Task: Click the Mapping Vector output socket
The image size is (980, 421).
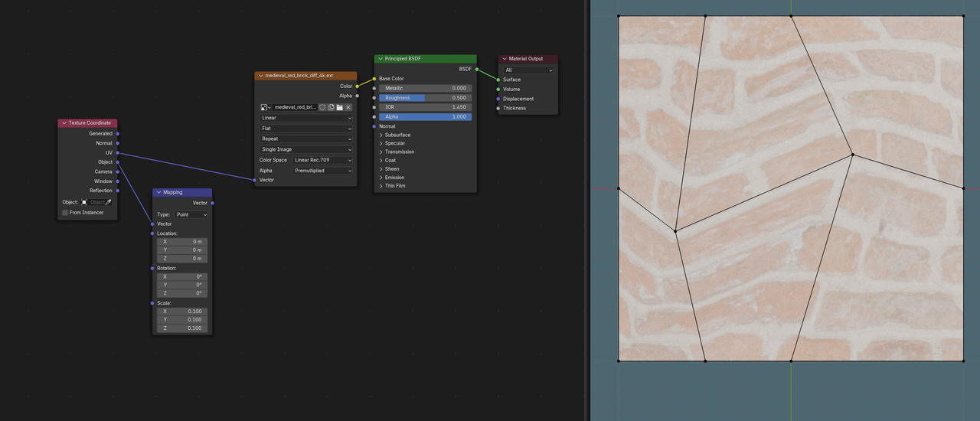Action: tap(212, 203)
